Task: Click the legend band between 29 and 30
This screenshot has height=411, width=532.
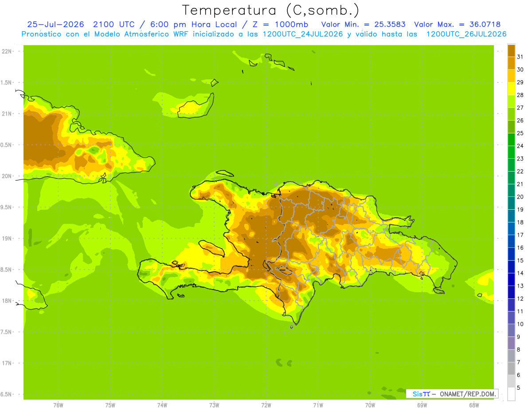Action: click(511, 76)
